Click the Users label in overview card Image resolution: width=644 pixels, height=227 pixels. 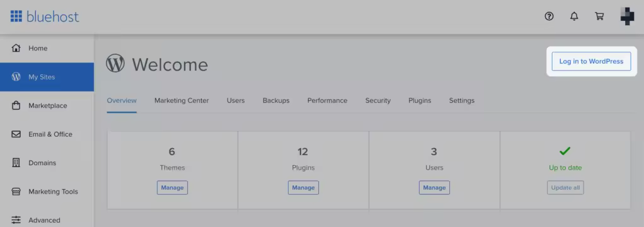434,168
